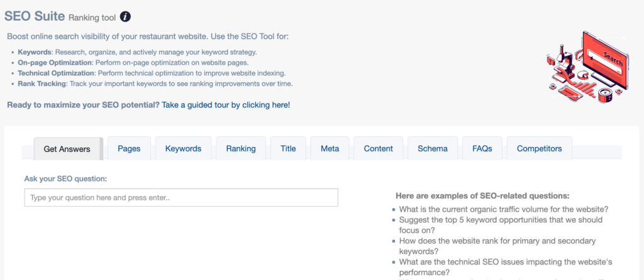644x280 pixels.
Task: Switch to the Get Answers tab
Action: click(67, 149)
